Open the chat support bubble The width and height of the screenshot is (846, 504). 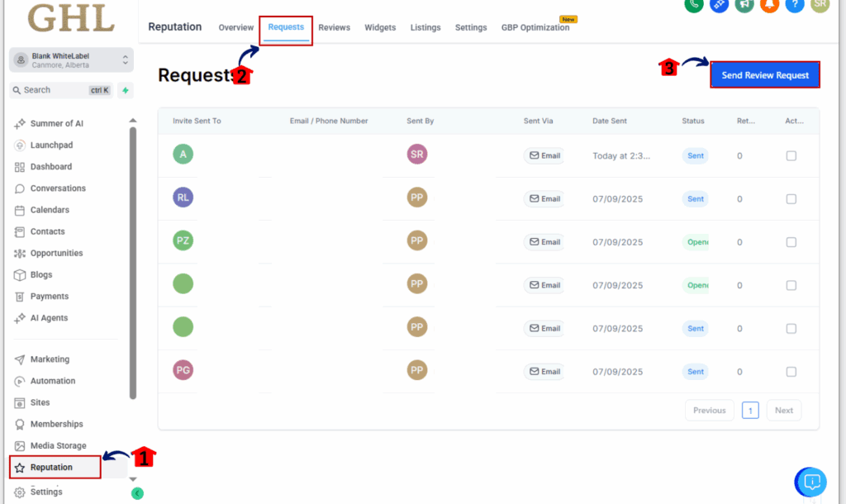pos(810,482)
